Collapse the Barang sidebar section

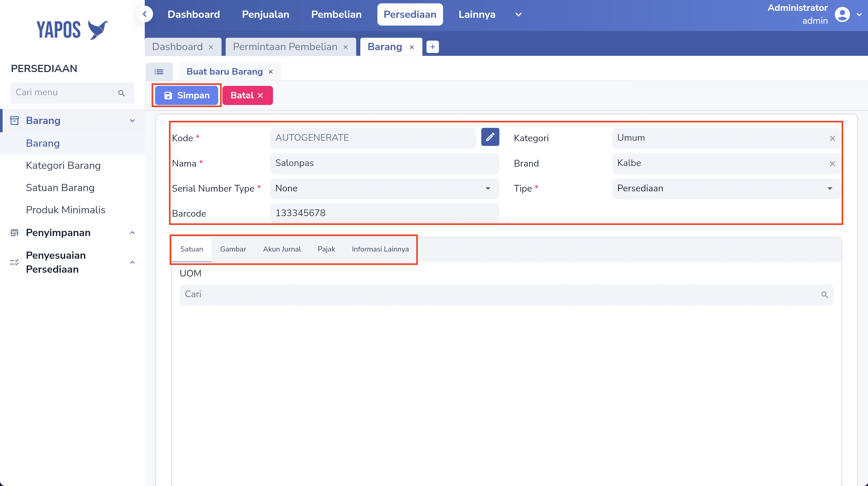[132, 121]
